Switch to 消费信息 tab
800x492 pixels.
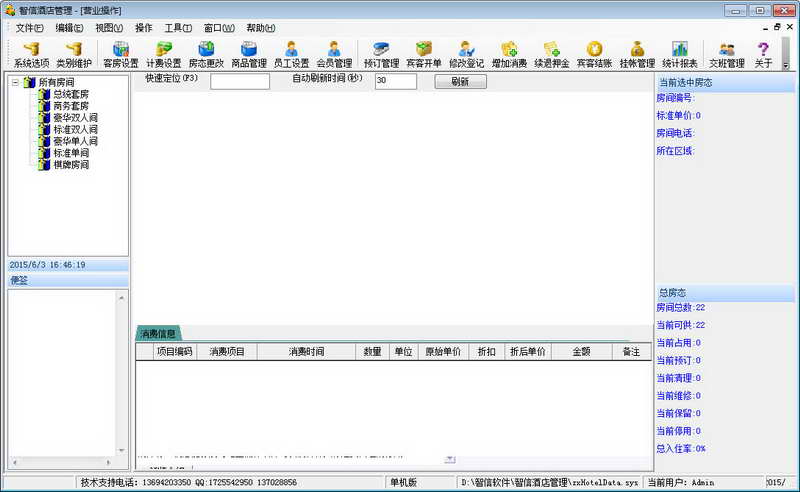point(158,333)
